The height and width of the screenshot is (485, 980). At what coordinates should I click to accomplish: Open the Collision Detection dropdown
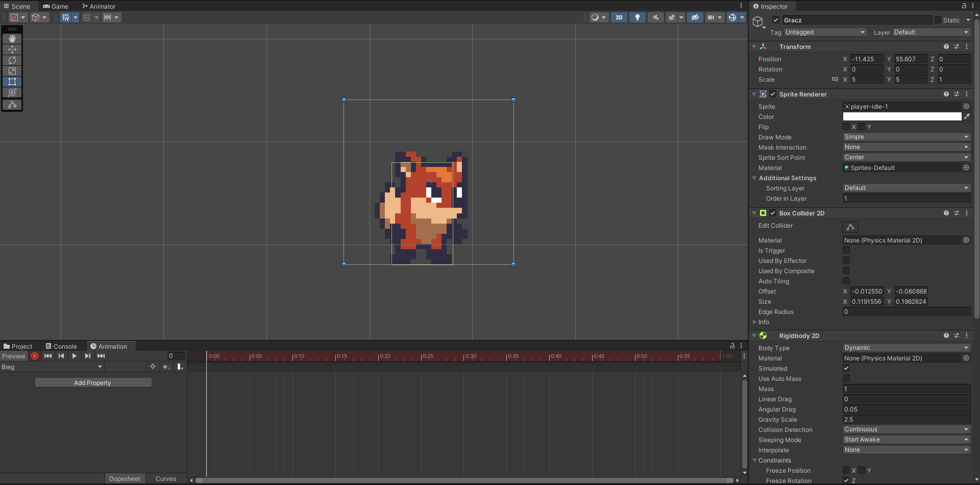pos(906,429)
